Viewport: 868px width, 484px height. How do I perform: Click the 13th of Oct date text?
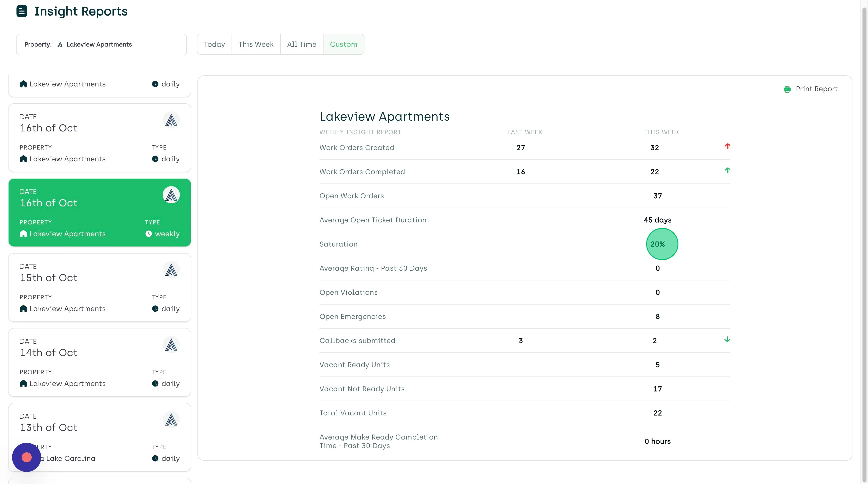(48, 427)
